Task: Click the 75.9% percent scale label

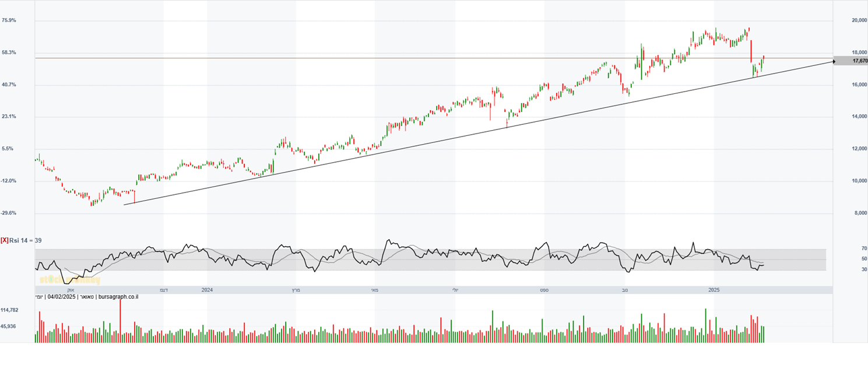Action: coord(9,20)
